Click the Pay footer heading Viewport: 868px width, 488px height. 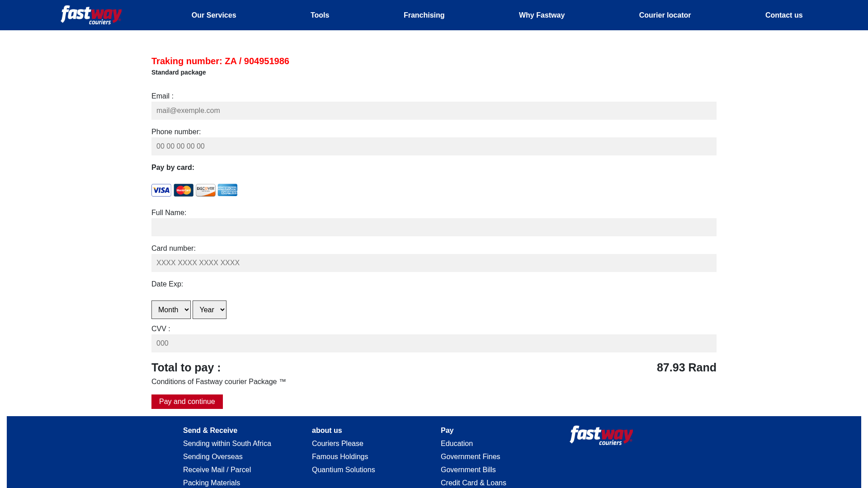point(447,431)
